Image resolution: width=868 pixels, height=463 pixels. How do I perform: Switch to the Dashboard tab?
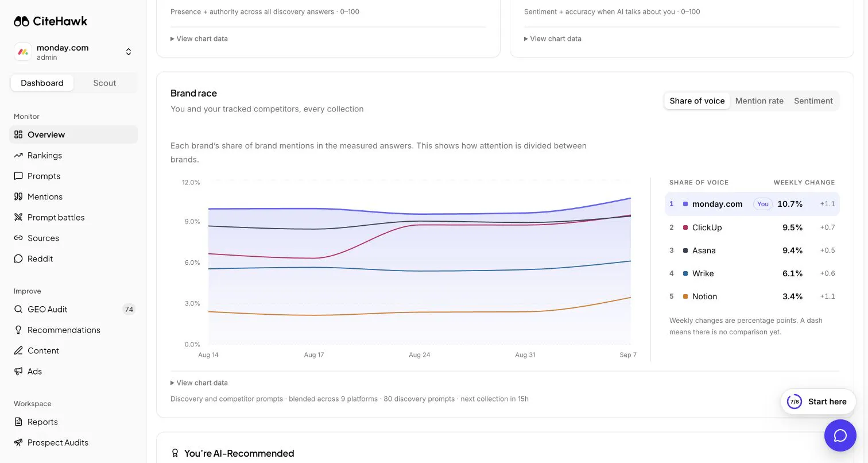[x=42, y=83]
